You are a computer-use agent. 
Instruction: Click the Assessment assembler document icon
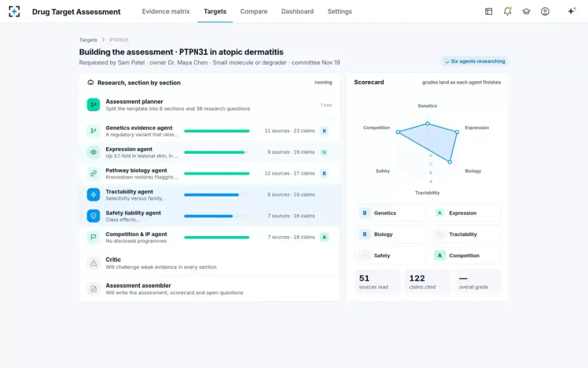93,289
